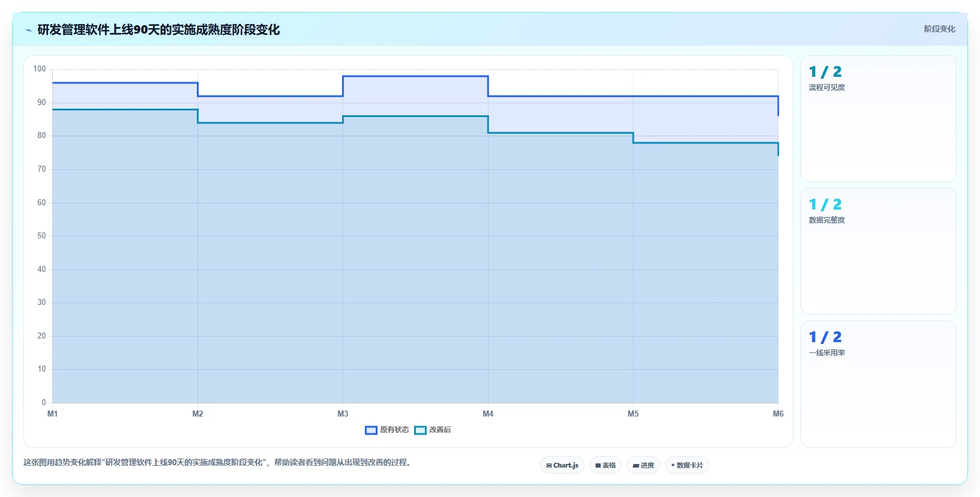Open the 数据完整度 metric card
980x497 pixels.
(x=879, y=252)
